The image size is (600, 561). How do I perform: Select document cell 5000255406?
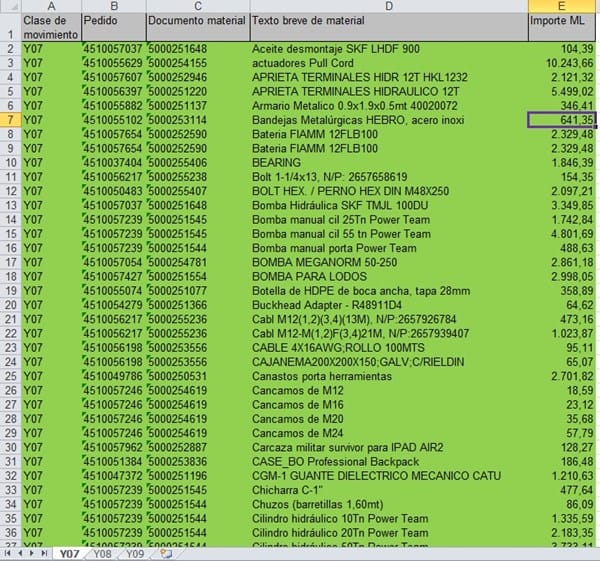point(198,163)
